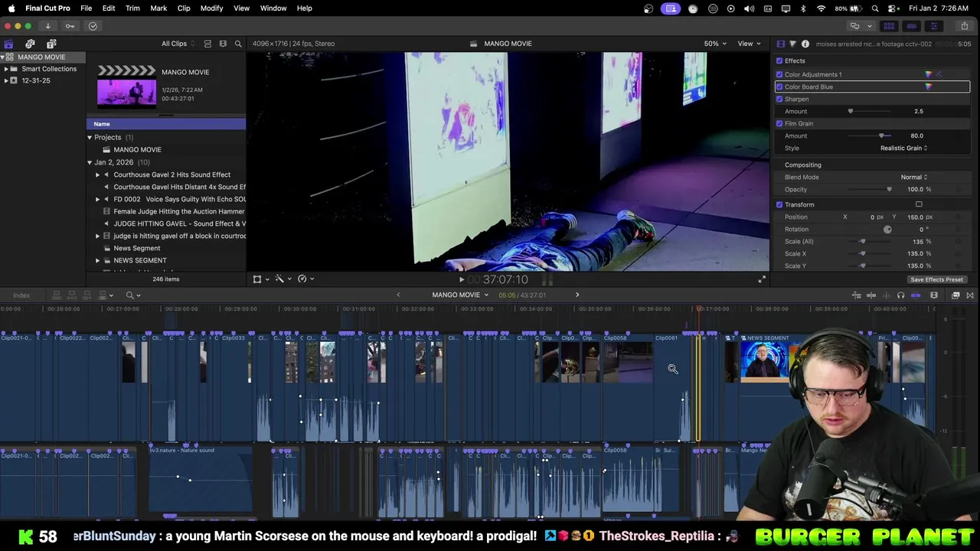This screenshot has height=551, width=980.
Task: Open the All Clips filter dropdown
Action: 178,44
